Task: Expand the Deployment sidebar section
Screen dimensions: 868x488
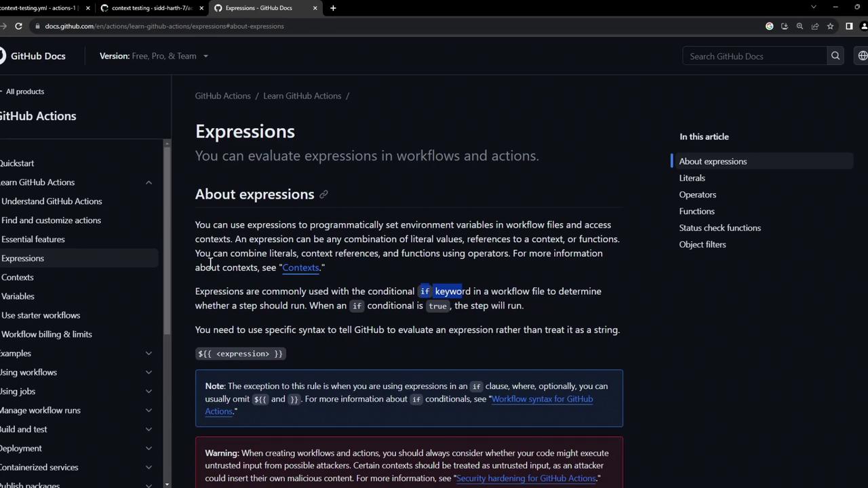Action: [x=149, y=448]
